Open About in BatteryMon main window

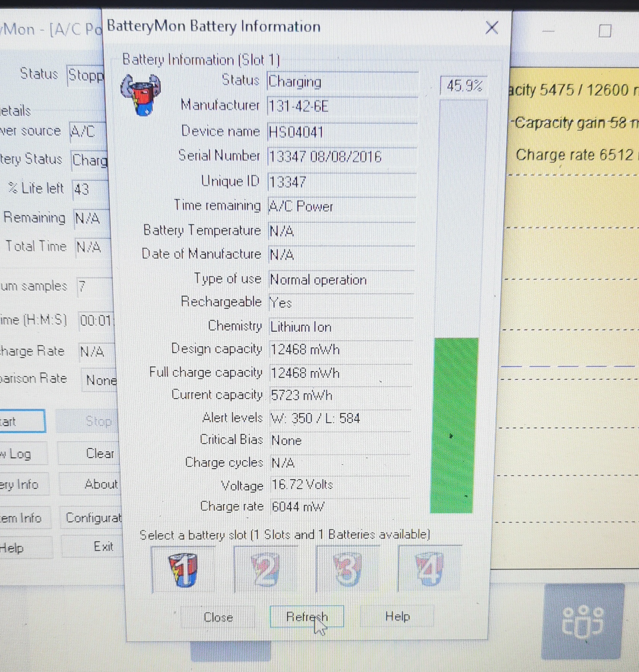tap(91, 484)
